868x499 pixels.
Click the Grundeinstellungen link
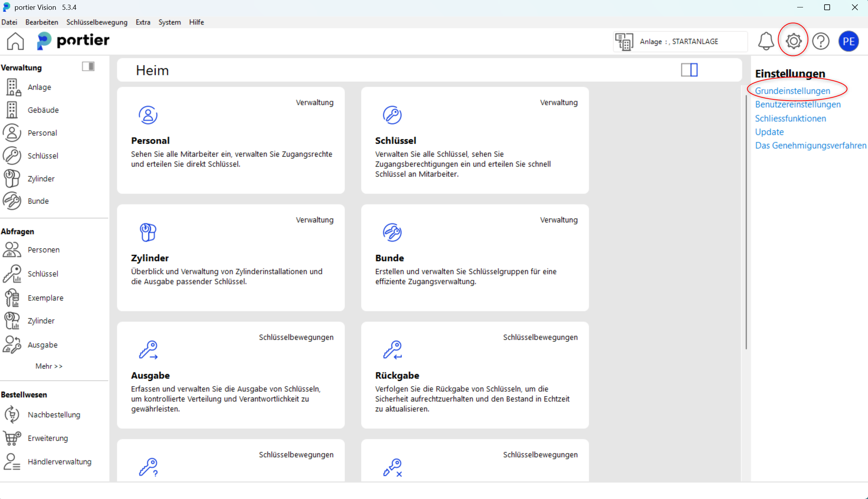[792, 91]
